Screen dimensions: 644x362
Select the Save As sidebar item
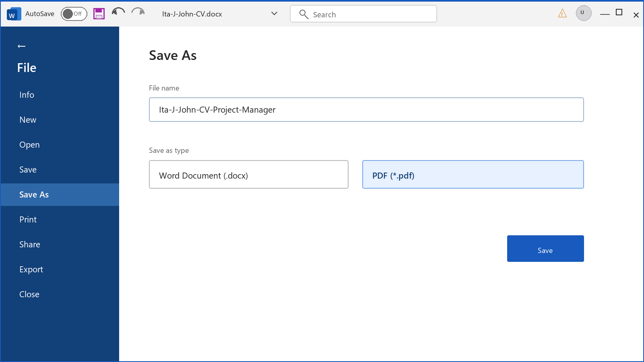point(60,195)
